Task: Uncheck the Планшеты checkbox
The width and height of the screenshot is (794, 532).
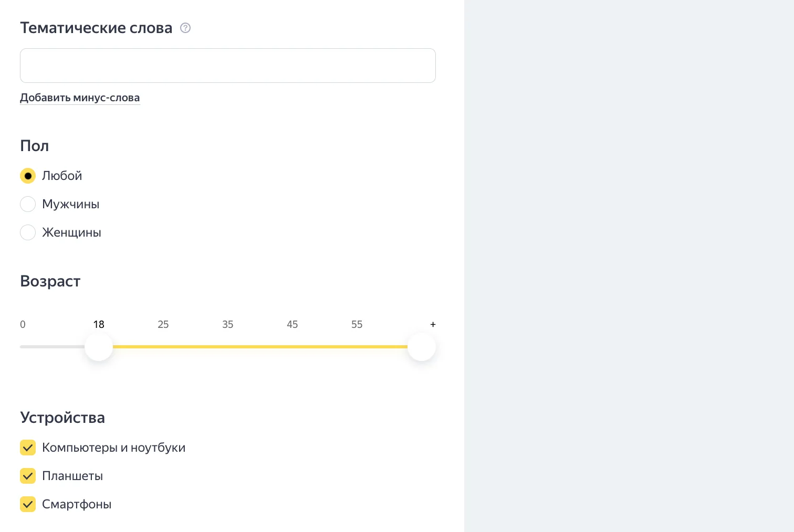Action: tap(28, 476)
